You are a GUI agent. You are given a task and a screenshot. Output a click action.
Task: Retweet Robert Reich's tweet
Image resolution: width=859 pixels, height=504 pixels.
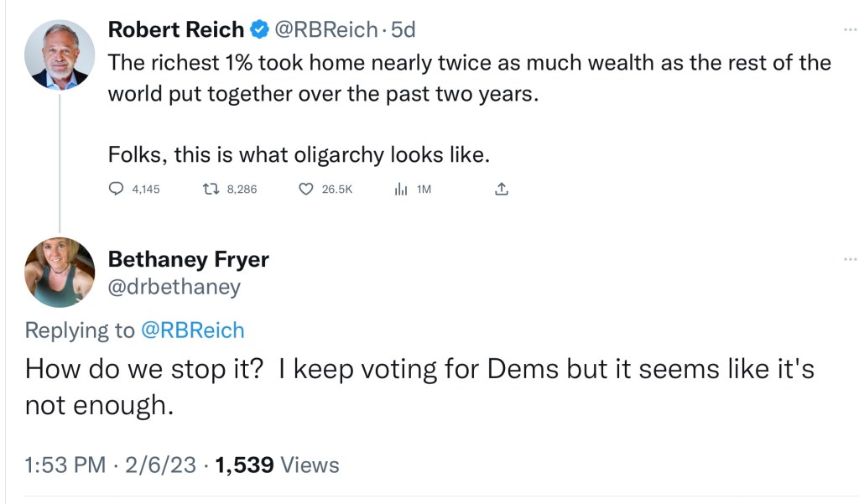tap(212, 190)
